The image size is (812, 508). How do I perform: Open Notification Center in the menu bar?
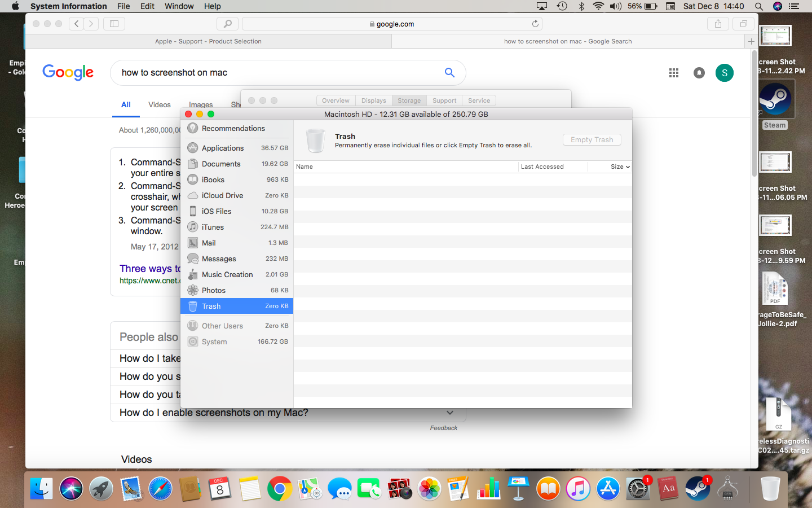pyautogui.click(x=794, y=6)
